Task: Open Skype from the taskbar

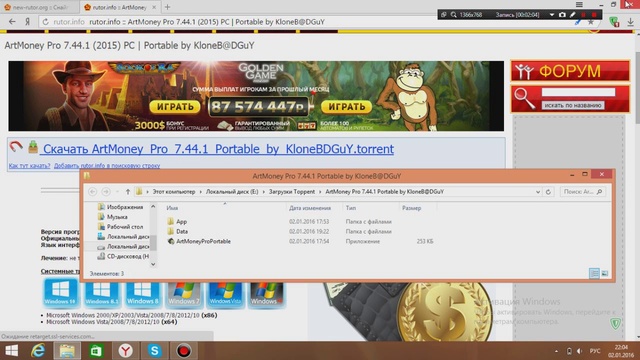Action: (155, 351)
